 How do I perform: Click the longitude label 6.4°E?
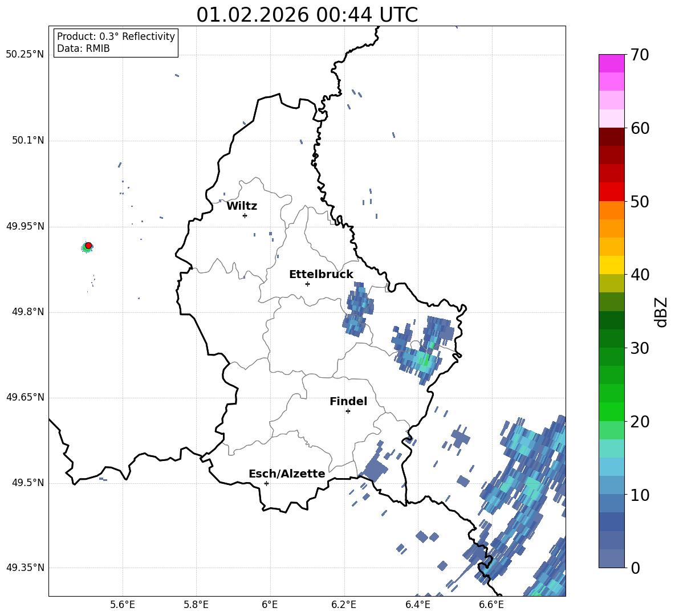(417, 605)
